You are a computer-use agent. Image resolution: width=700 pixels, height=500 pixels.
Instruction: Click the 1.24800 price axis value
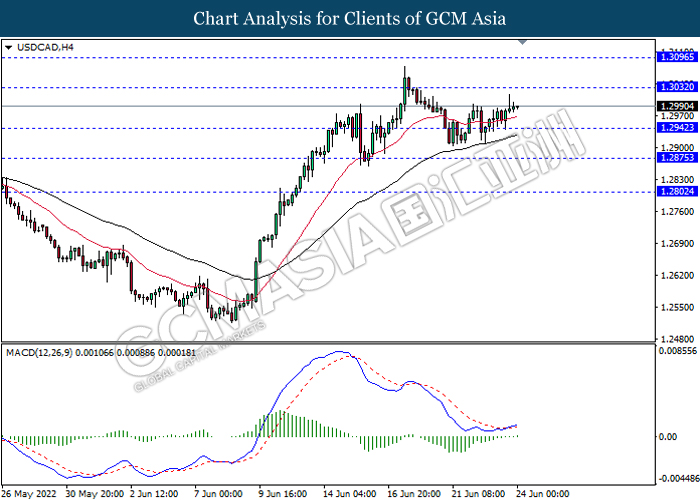(x=677, y=339)
